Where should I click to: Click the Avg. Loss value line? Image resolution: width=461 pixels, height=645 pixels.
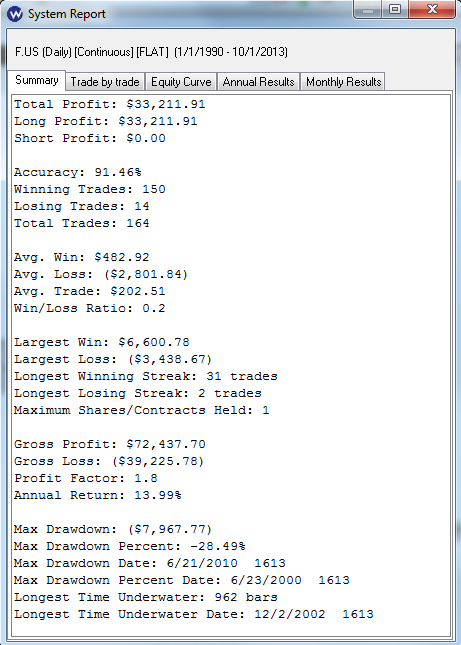[101, 274]
